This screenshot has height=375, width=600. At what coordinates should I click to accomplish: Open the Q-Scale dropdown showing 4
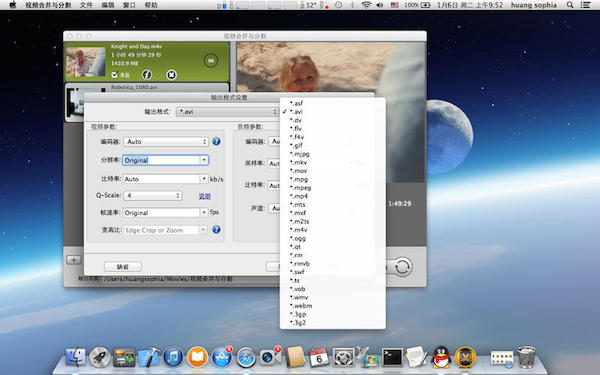click(x=153, y=196)
